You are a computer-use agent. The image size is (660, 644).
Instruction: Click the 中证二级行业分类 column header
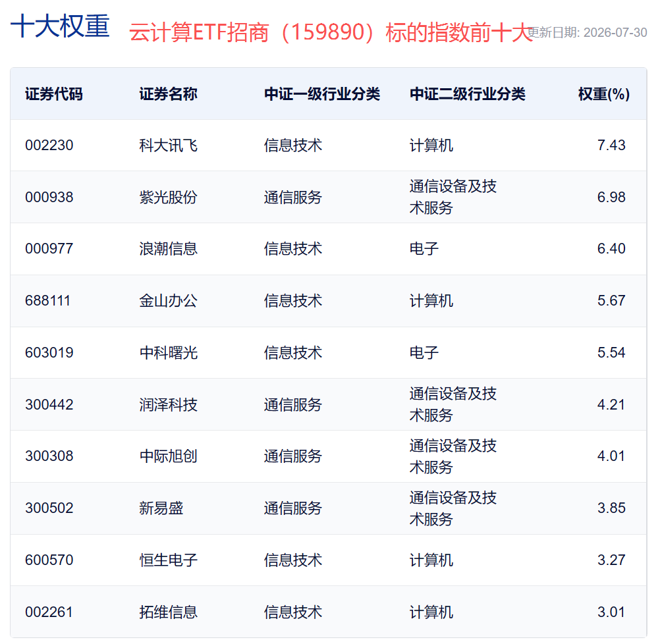[x=467, y=94]
